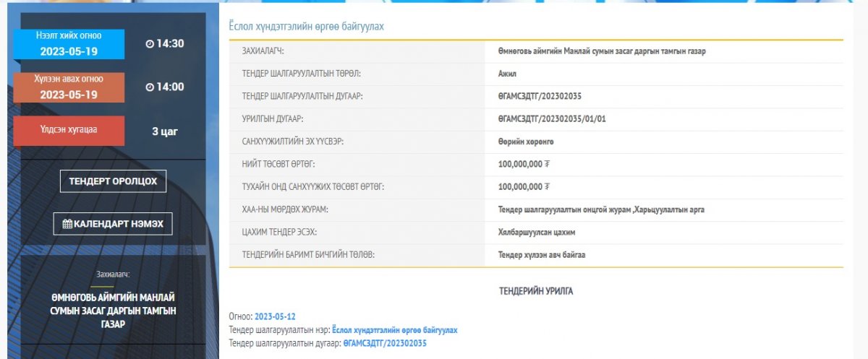Click the clock icon beside 14:30
The image size is (868, 359).
[150, 44]
